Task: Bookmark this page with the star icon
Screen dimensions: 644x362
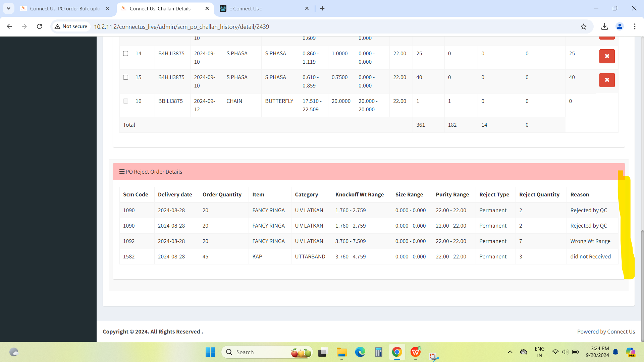Action: (584, 26)
